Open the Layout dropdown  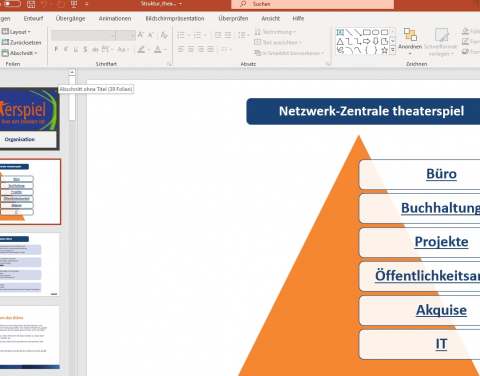pyautogui.click(x=16, y=32)
